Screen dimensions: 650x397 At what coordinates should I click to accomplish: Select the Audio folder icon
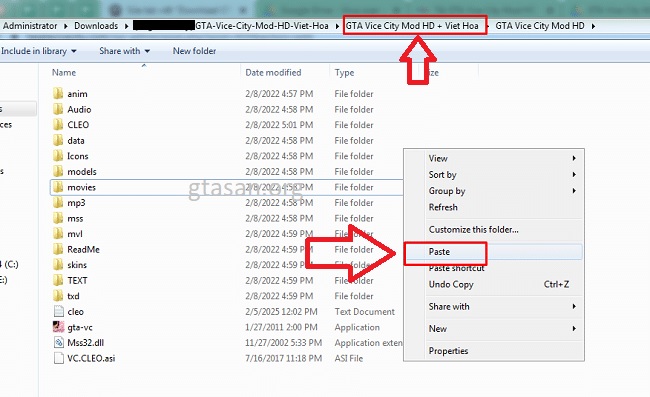[58, 109]
